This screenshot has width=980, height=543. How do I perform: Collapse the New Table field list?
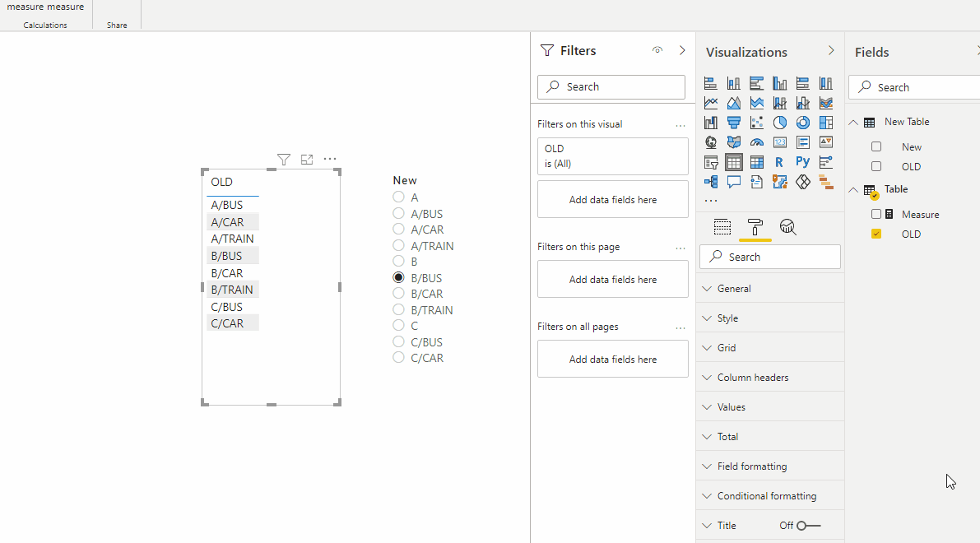[x=853, y=123]
